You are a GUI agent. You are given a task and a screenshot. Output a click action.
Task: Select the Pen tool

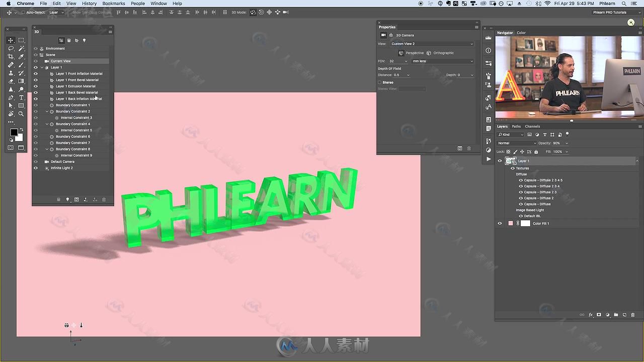pyautogui.click(x=11, y=98)
